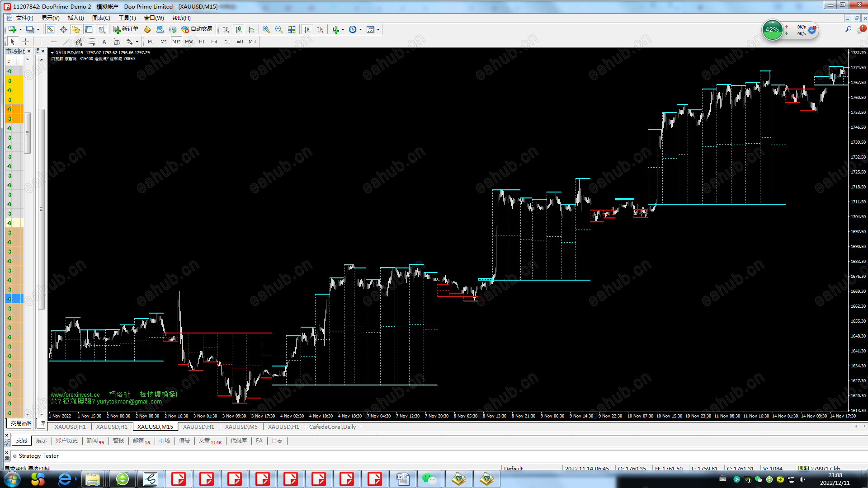
Task: Select the draw trendline tool
Action: [x=66, y=42]
